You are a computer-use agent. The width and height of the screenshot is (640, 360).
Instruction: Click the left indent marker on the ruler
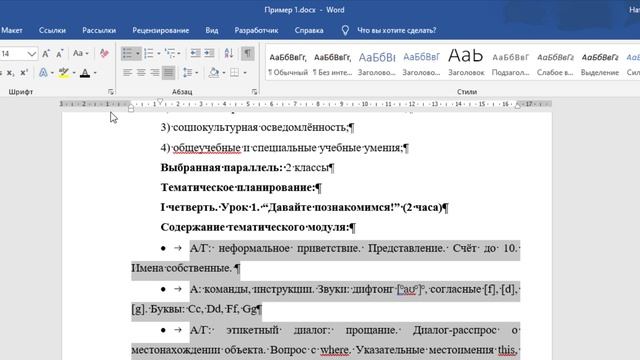131,109
